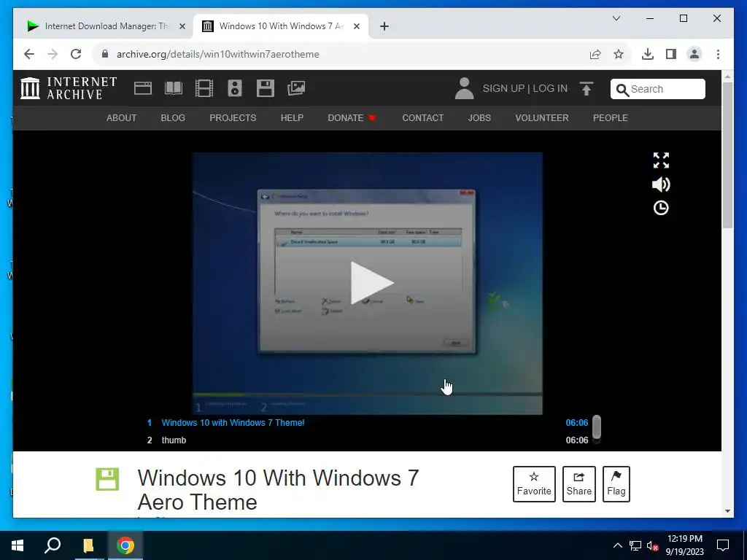Open the Video film strip icon

click(x=204, y=88)
